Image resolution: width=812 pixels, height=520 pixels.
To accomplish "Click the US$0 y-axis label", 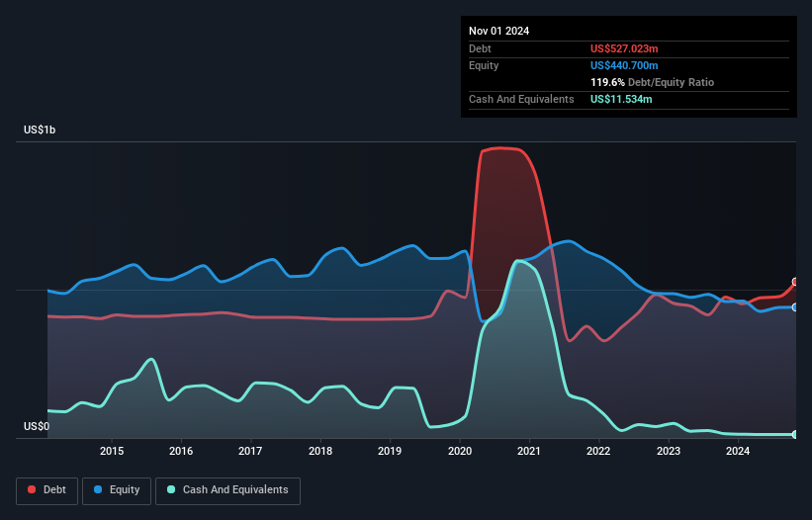I will point(37,426).
